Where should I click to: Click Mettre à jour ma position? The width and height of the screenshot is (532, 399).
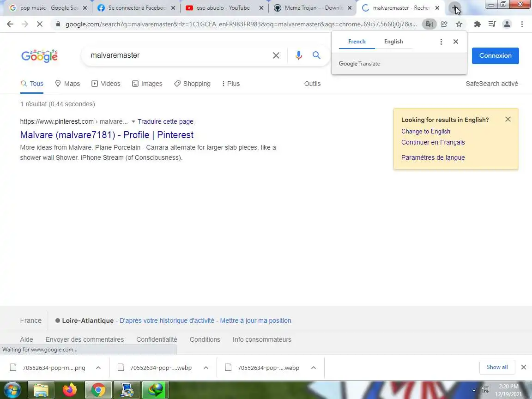click(x=255, y=320)
